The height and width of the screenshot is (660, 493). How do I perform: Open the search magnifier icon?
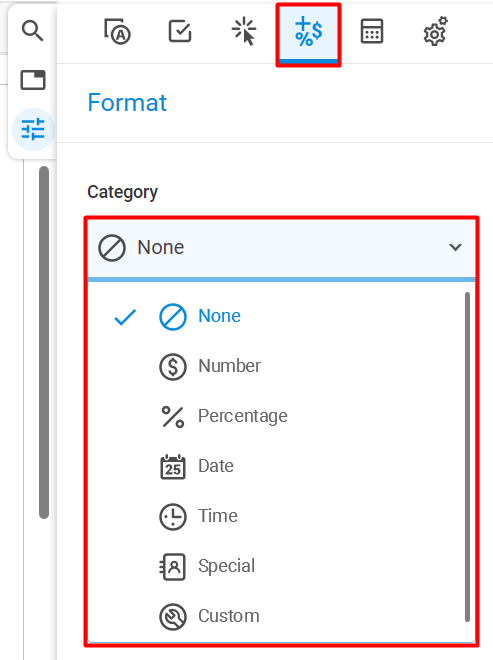click(32, 31)
